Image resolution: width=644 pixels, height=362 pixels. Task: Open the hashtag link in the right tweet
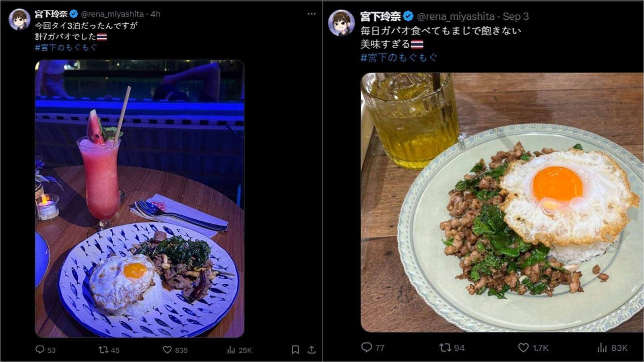pos(398,58)
